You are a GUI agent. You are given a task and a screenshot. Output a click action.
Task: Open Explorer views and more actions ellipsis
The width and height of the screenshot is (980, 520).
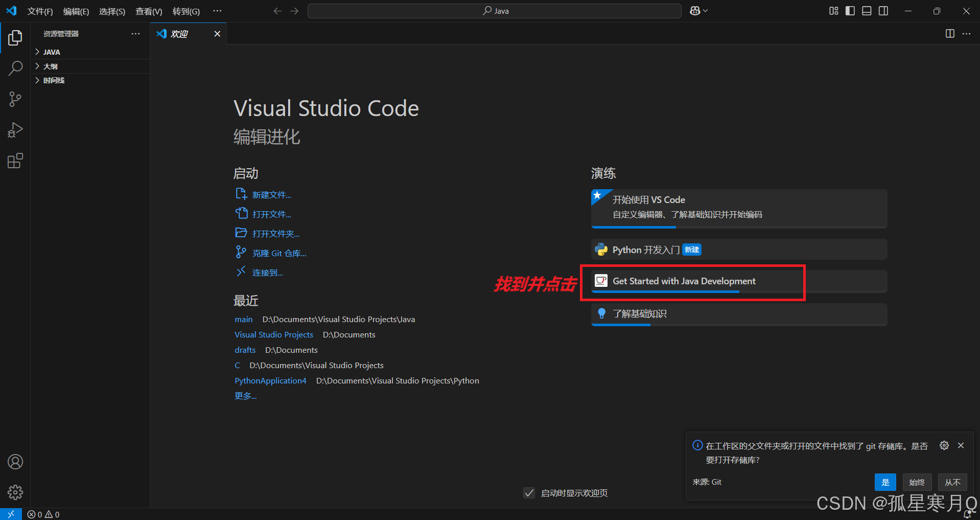click(x=135, y=34)
